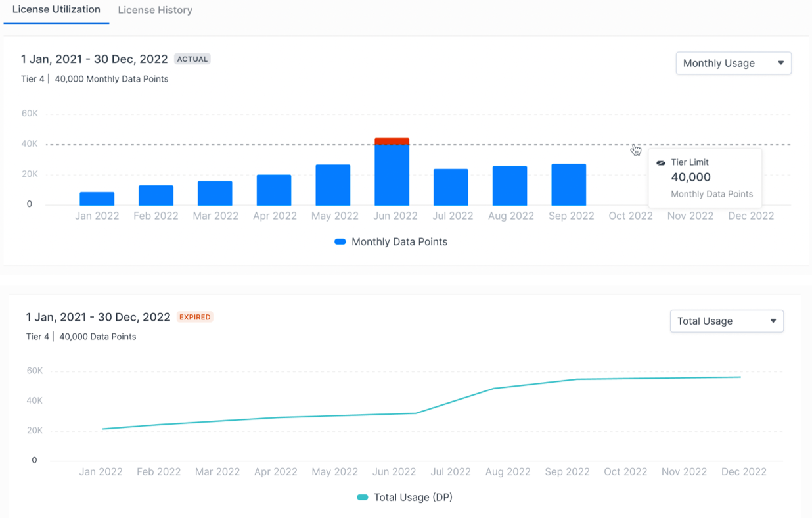The image size is (812, 518).
Task: Click the Monthly Data Points legend label
Action: tap(399, 242)
